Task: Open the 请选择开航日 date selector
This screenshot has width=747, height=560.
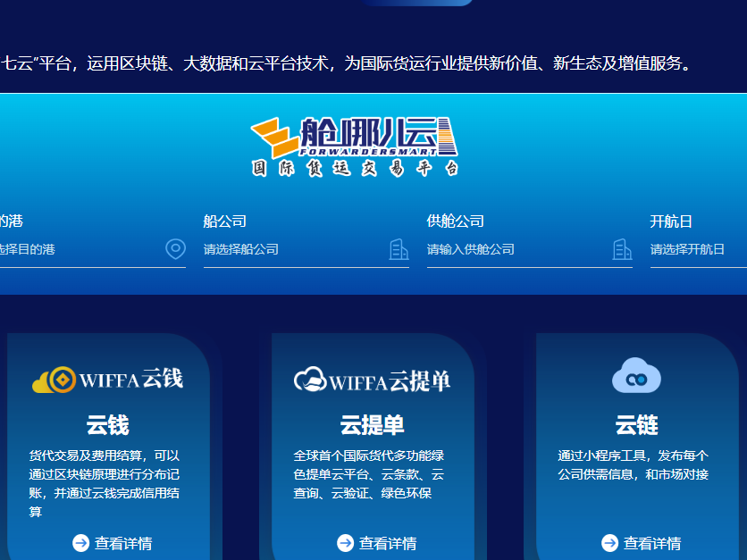Action: click(x=699, y=249)
